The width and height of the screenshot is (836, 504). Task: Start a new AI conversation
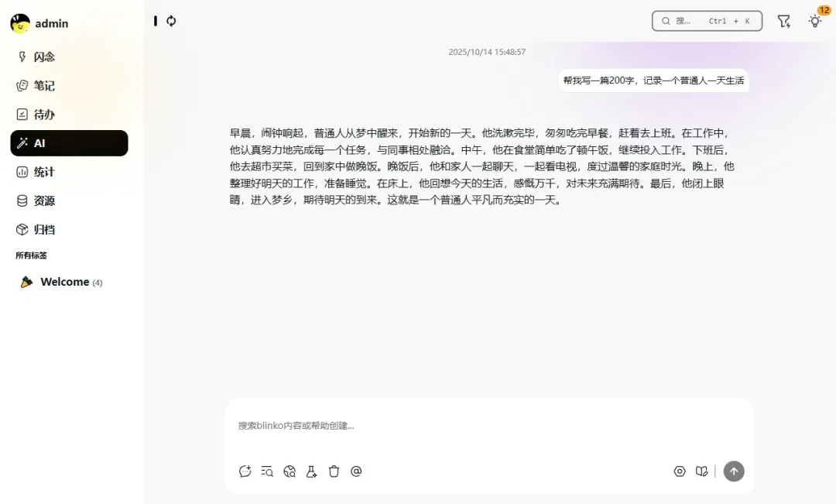pyautogui.click(x=245, y=471)
